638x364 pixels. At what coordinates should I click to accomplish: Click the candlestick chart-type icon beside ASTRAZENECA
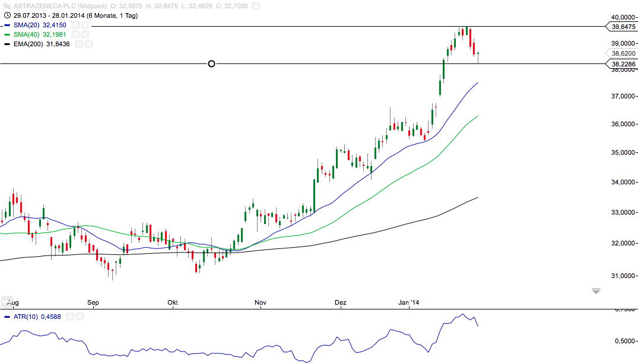(5, 6)
